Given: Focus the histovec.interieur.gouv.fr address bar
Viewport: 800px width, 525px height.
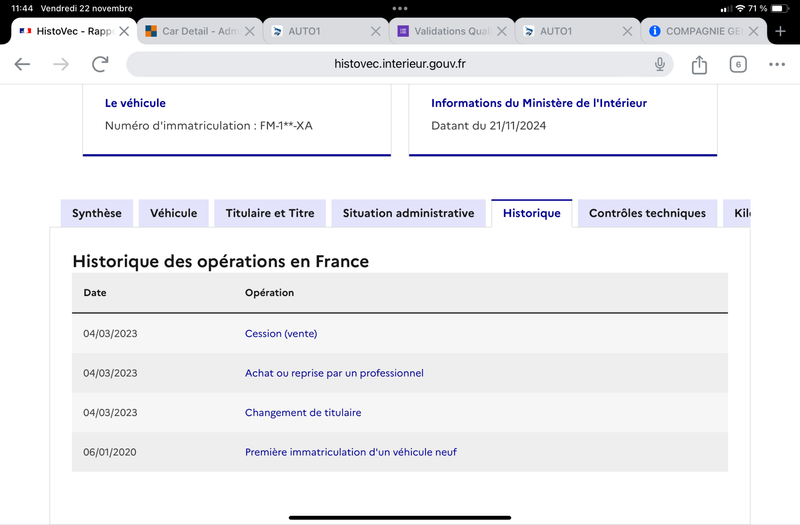Looking at the screenshot, I should coord(399,64).
